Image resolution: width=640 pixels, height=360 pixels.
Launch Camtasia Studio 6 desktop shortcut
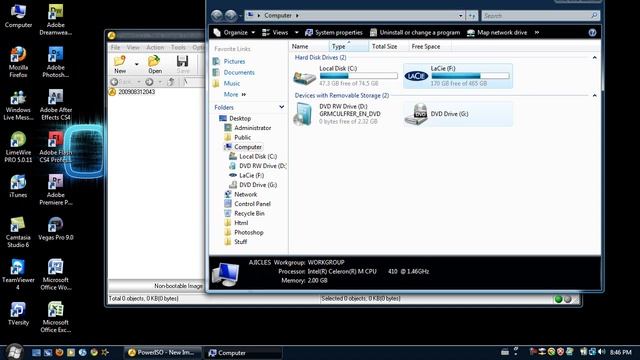point(18,232)
